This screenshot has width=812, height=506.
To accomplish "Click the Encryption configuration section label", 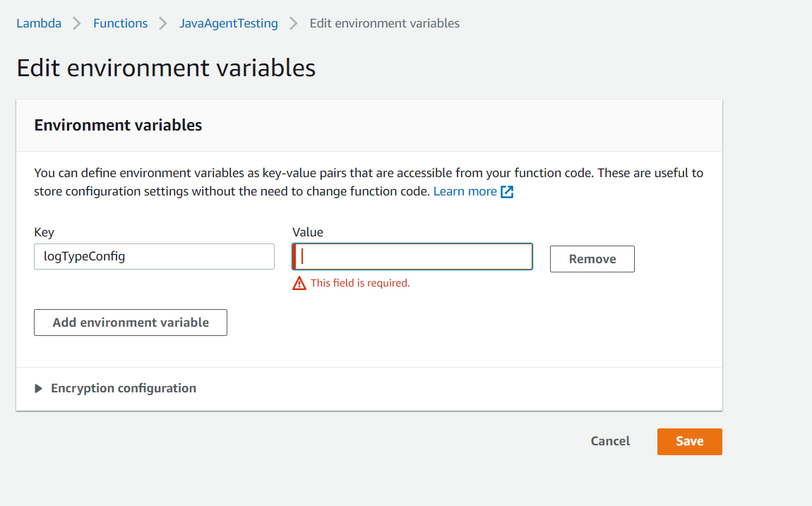I will click(x=124, y=388).
